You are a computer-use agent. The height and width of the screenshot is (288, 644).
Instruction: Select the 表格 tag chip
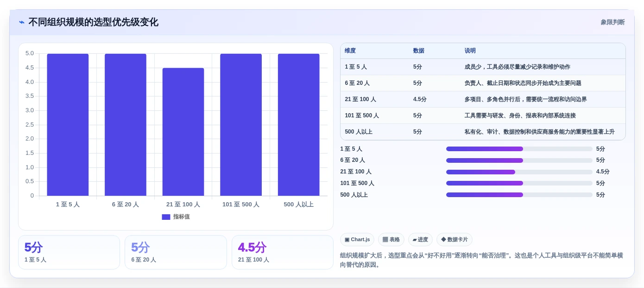coord(391,240)
